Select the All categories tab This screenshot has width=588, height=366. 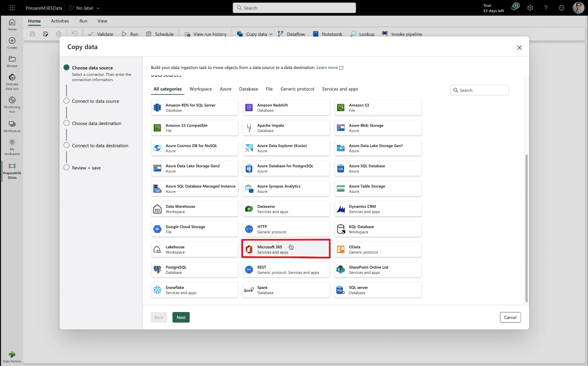click(168, 89)
